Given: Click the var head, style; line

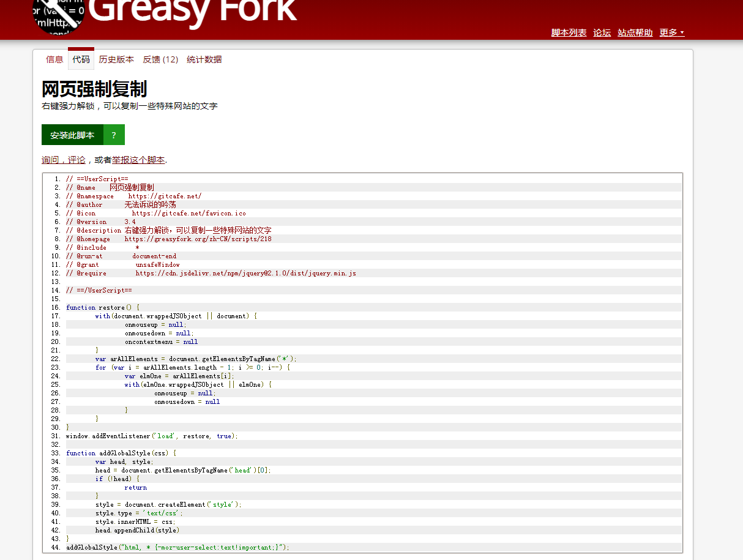Looking at the screenshot, I should 125,461.
